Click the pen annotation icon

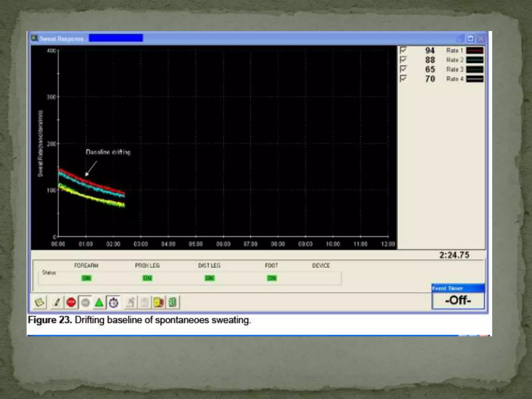click(57, 302)
